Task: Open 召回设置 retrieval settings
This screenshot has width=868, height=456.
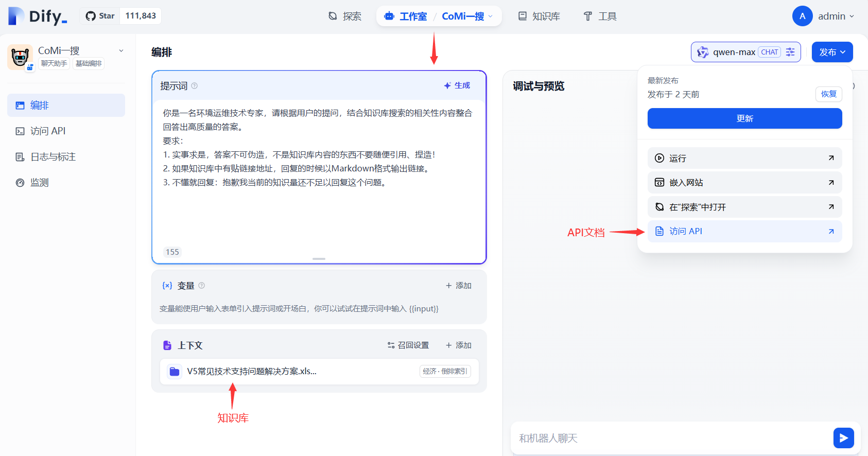Action: coord(408,345)
